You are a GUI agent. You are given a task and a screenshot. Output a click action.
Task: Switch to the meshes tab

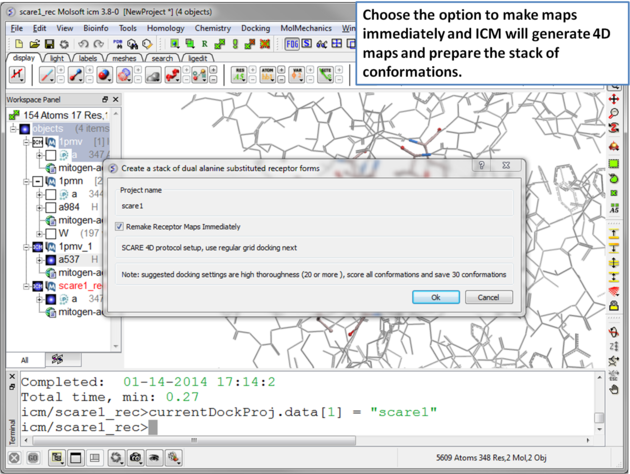123,58
